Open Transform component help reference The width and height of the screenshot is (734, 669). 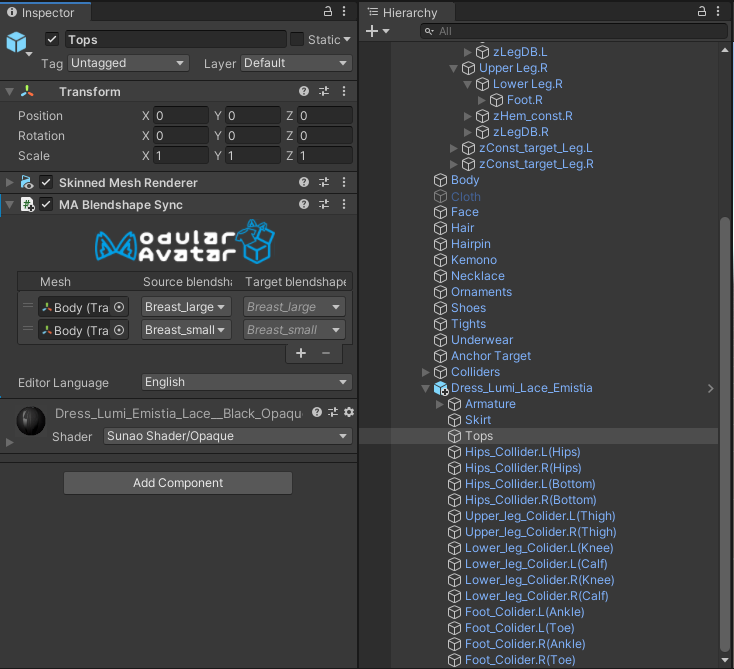[x=304, y=91]
